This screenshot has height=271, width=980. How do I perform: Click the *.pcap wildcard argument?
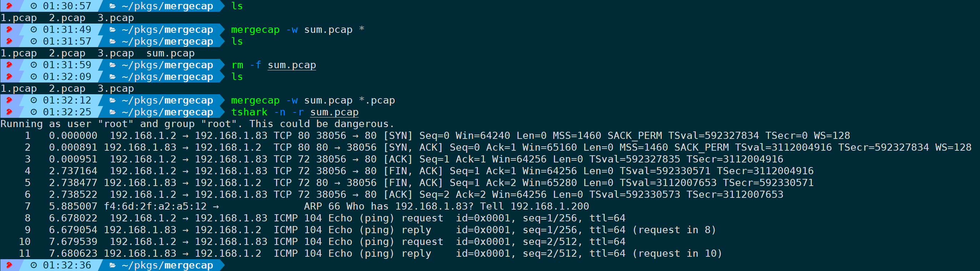point(377,101)
